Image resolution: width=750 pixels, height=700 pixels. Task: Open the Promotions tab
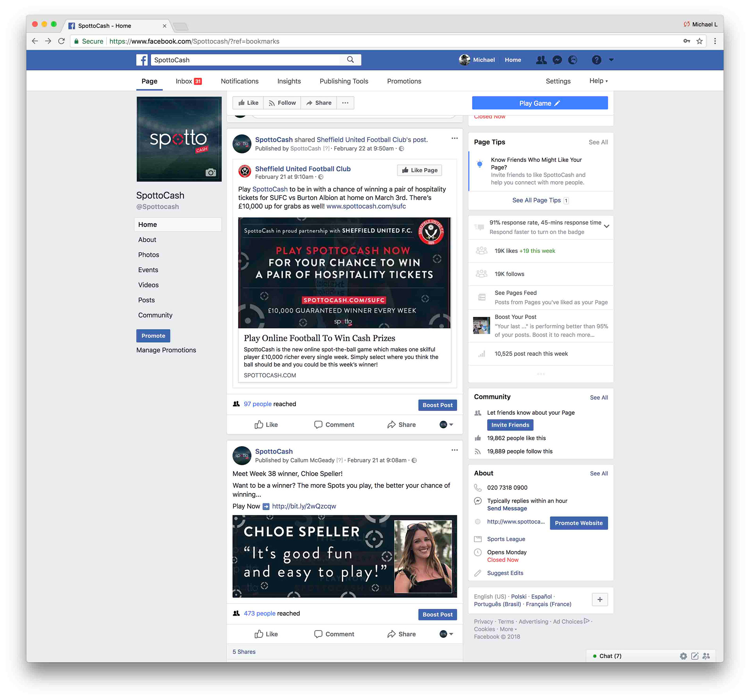click(404, 81)
